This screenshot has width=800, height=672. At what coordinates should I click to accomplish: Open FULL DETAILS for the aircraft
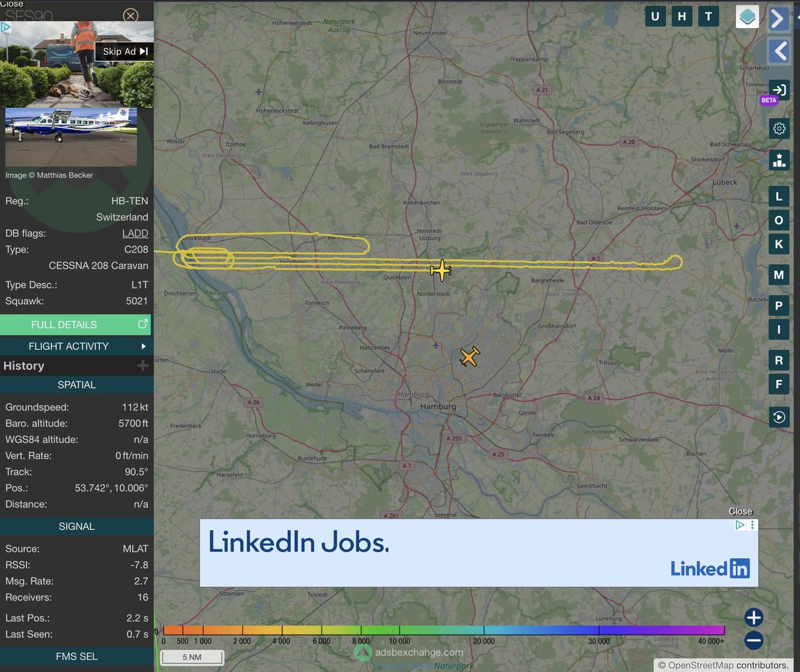[x=75, y=325]
